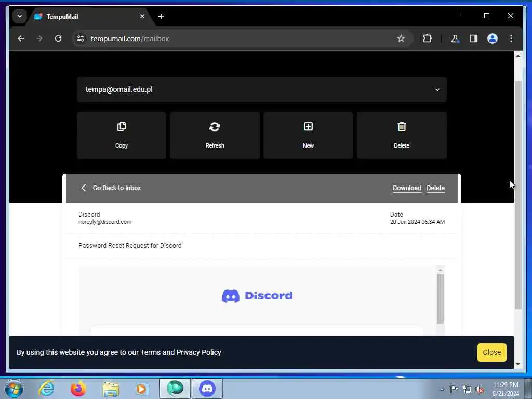Open the Chrome profile avatar
This screenshot has height=399, width=532.
click(x=493, y=38)
